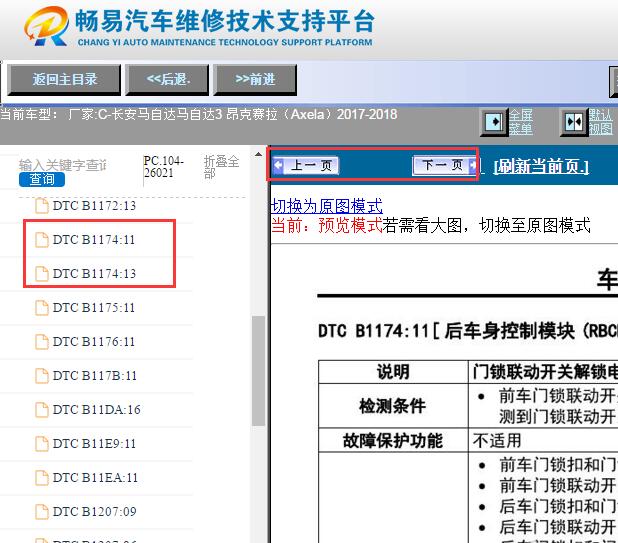Click the PC.104-26021 label
The width and height of the screenshot is (618, 543).
click(x=163, y=167)
